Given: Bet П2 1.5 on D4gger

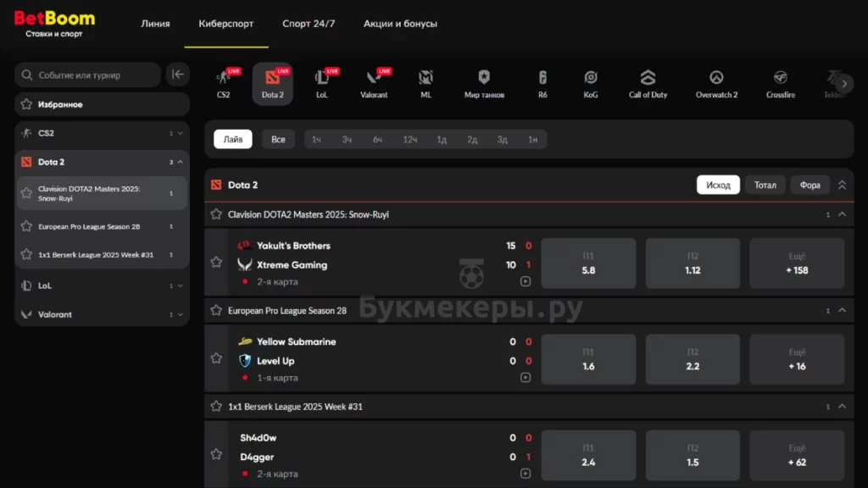Looking at the screenshot, I should pos(693,455).
